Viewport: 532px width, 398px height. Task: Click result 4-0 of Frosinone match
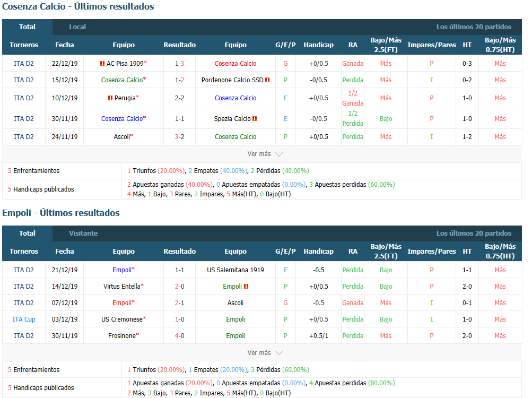pos(179,336)
